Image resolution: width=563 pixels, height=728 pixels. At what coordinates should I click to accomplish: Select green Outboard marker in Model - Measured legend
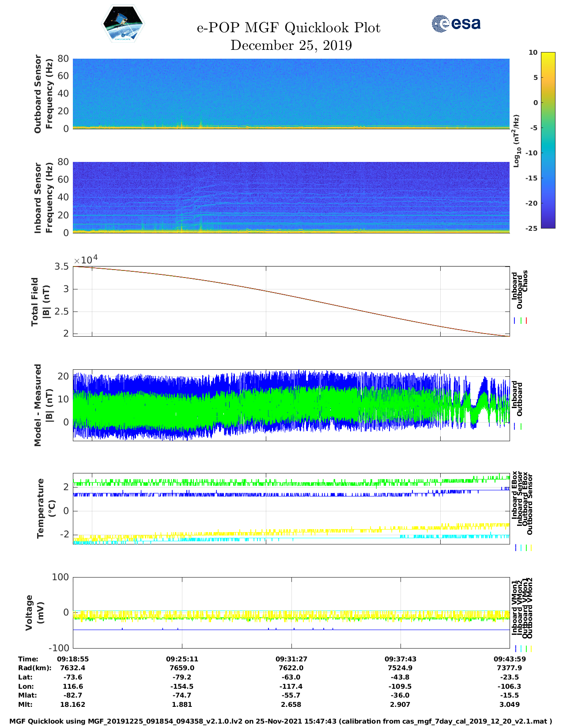point(521,427)
